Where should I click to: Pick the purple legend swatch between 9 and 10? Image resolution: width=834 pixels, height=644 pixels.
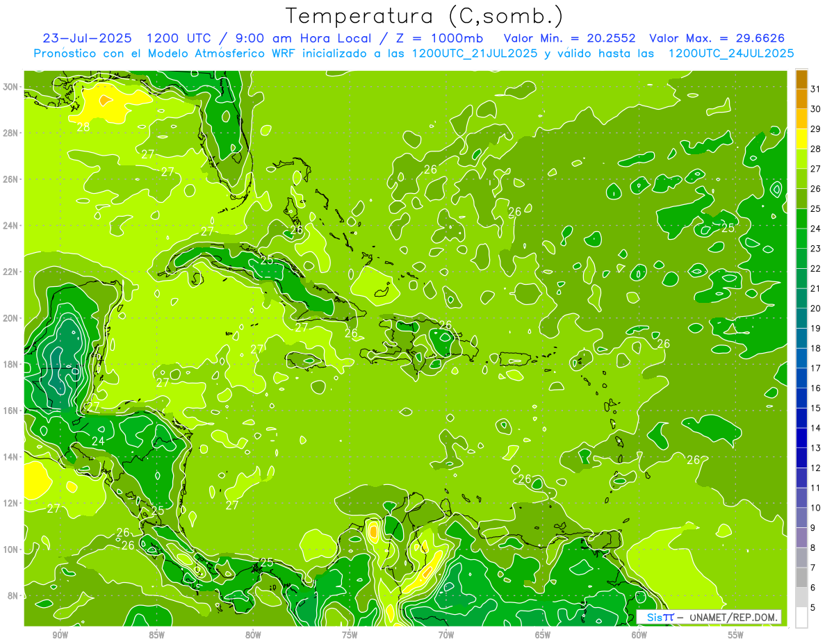(x=801, y=518)
